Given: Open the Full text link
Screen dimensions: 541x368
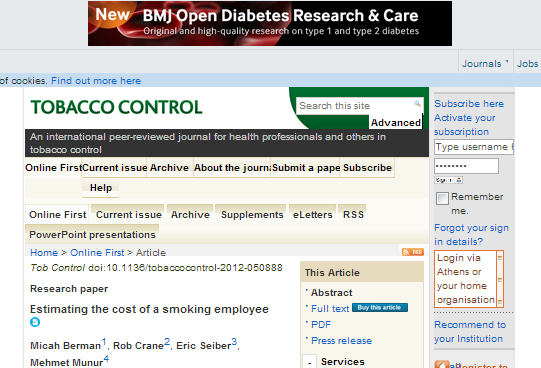Looking at the screenshot, I should pos(330,309).
